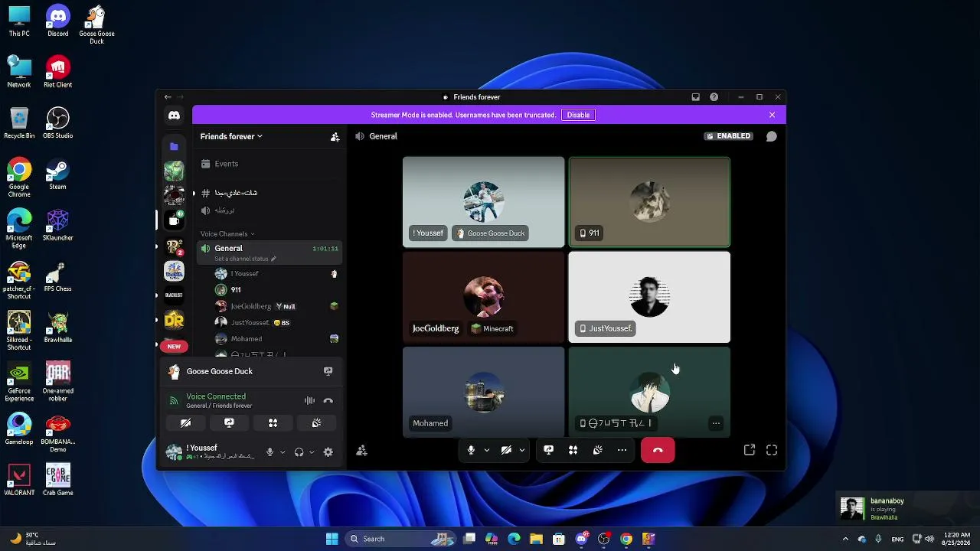Open the green character server icon
Screen dimensions: 980x551
(x=174, y=171)
